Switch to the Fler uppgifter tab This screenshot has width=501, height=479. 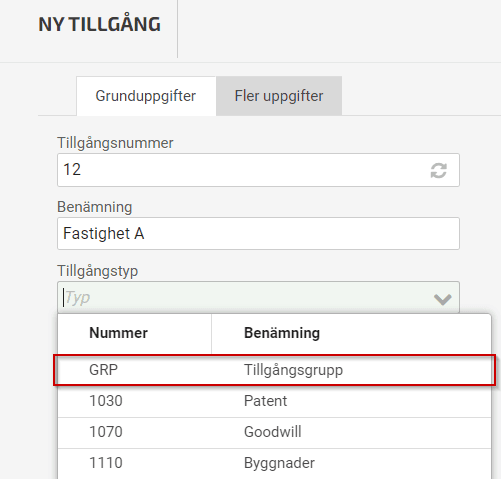(x=279, y=96)
